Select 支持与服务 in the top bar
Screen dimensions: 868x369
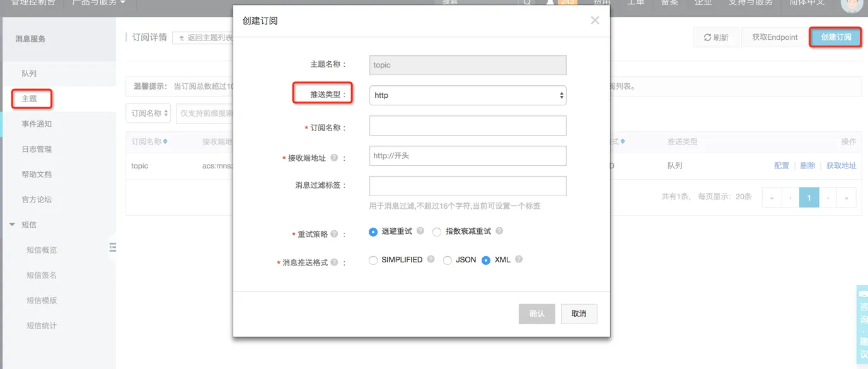pyautogui.click(x=749, y=3)
